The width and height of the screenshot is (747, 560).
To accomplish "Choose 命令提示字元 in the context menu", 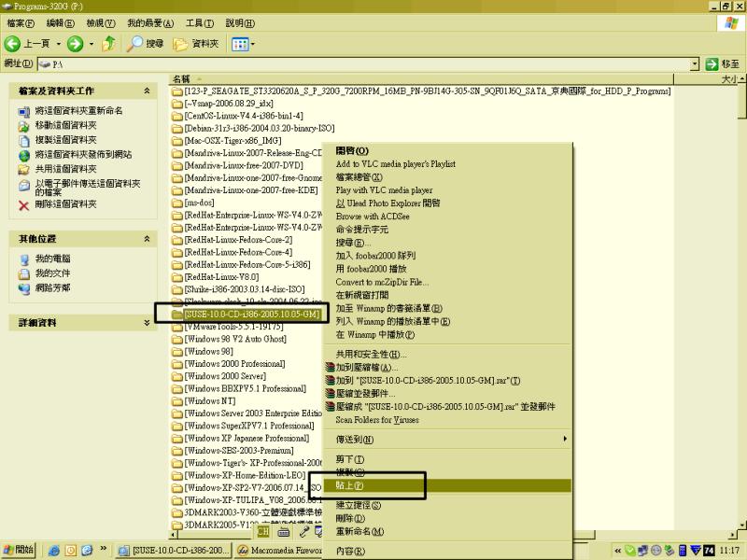I will pyautogui.click(x=447, y=229).
